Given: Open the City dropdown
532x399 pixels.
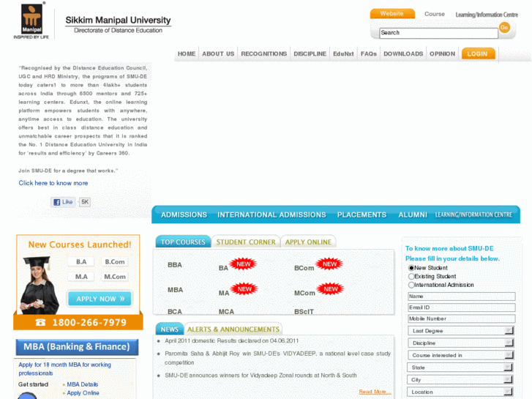Looking at the screenshot, I should pos(460,380).
